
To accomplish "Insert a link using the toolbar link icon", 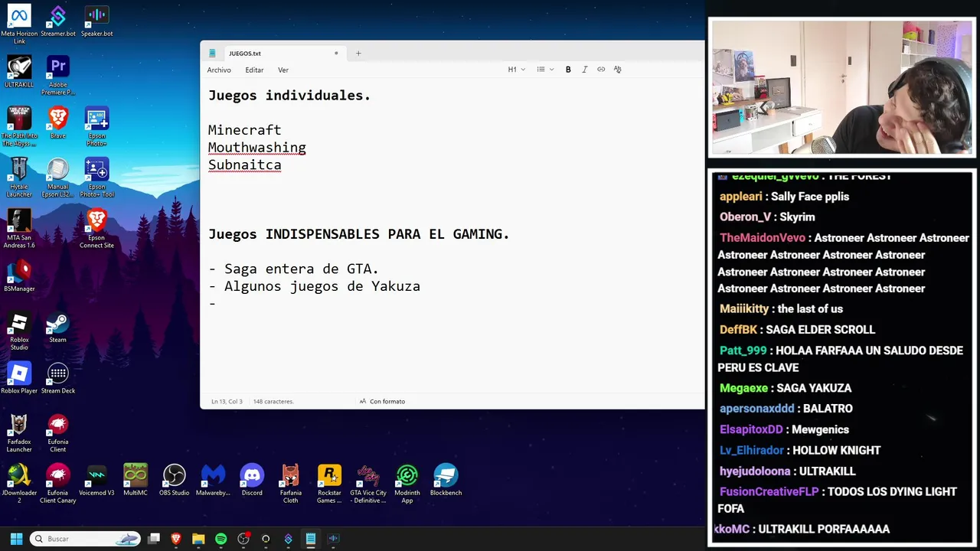I will point(601,70).
